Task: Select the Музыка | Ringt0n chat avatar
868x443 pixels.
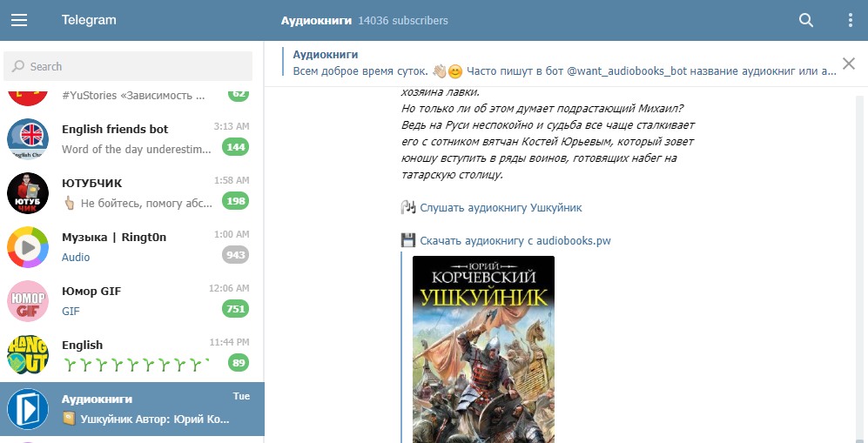Action: pyautogui.click(x=28, y=247)
